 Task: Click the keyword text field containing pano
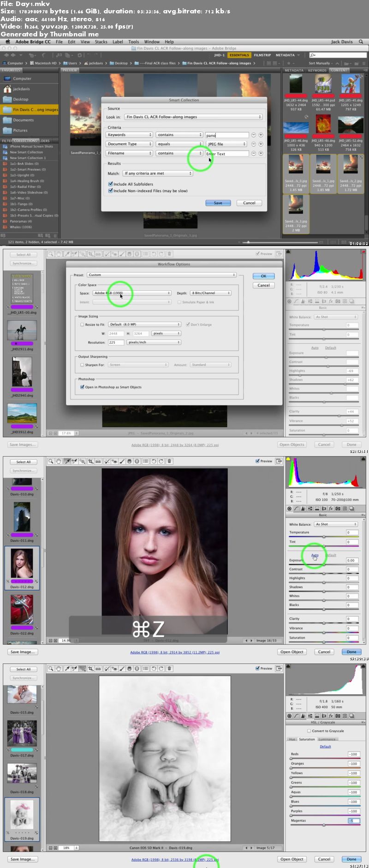(x=227, y=135)
